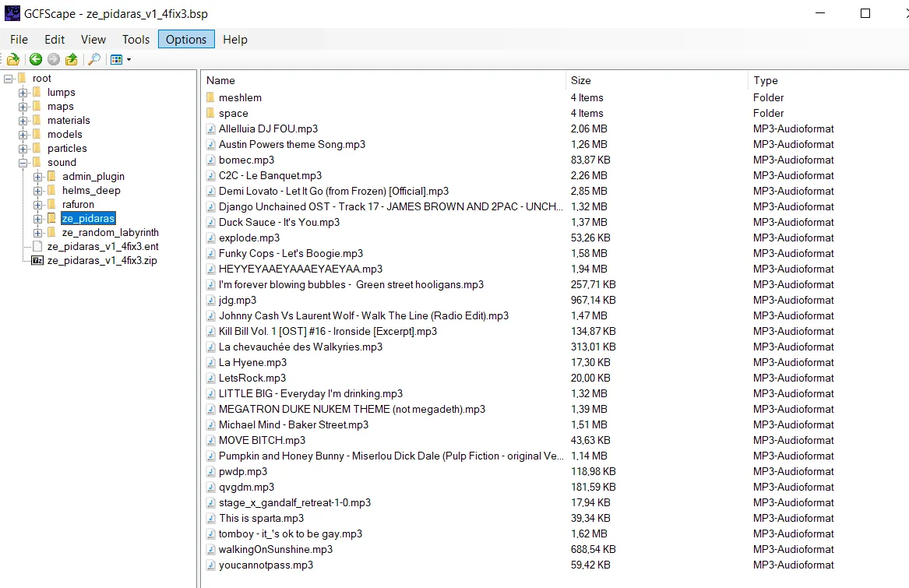
Task: Click the grayed Forward arrow icon
Action: 54,59
